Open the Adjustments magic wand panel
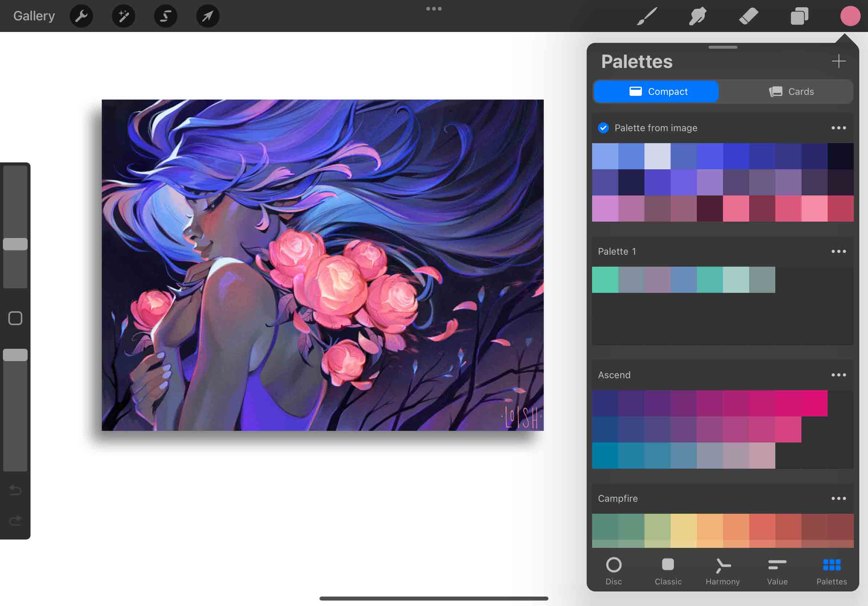868x606 pixels. [x=123, y=16]
